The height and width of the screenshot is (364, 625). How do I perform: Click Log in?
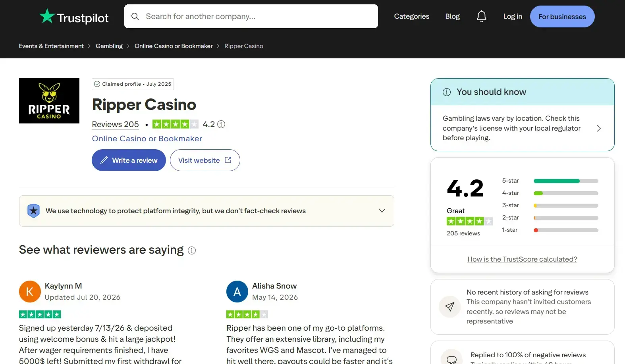pyautogui.click(x=513, y=16)
